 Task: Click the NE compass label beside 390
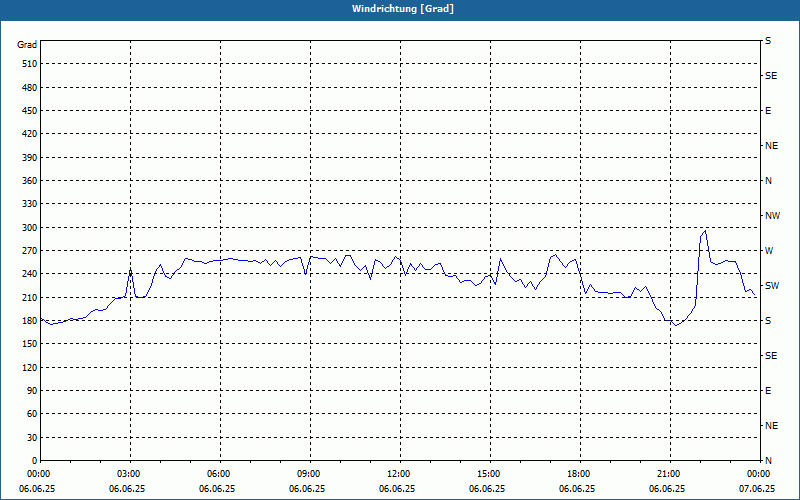click(x=771, y=146)
